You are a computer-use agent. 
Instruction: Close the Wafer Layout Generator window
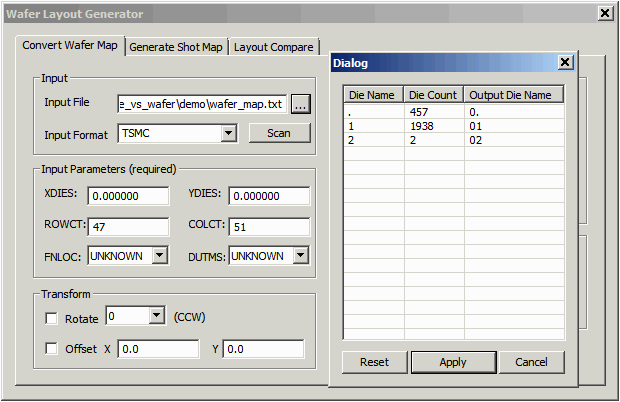click(604, 13)
